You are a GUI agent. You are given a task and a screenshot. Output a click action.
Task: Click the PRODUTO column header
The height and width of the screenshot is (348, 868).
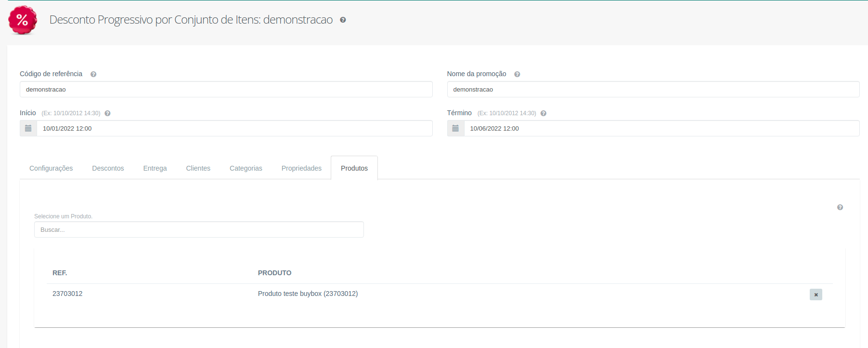(274, 273)
